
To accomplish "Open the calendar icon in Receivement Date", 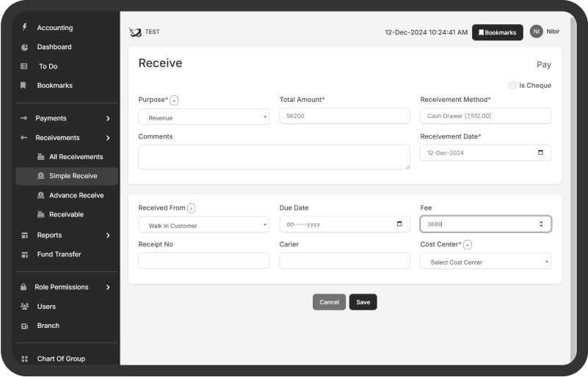I will 541,153.
